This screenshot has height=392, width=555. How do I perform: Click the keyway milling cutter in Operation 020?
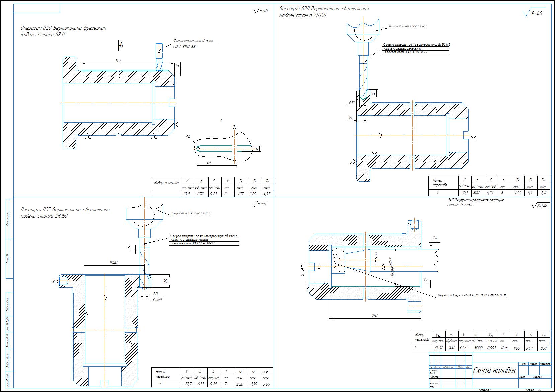click(x=159, y=57)
